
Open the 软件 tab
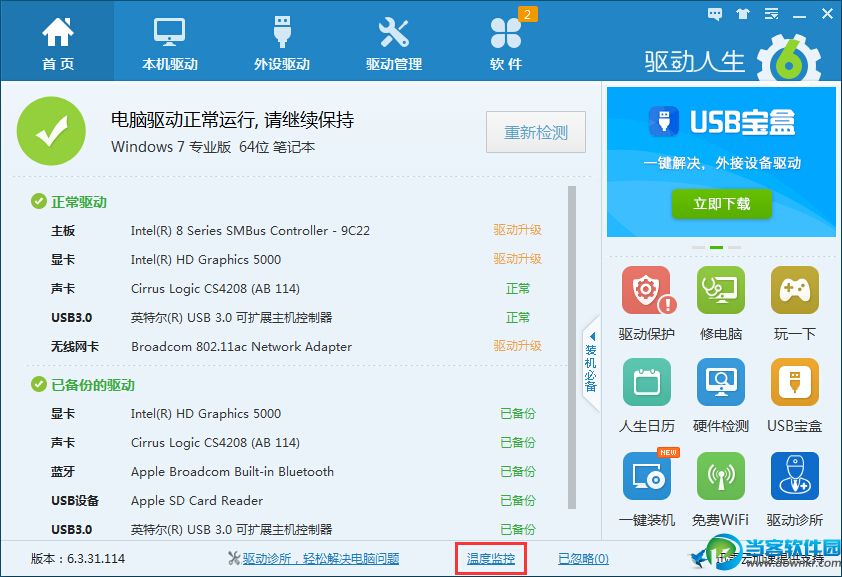tap(506, 43)
